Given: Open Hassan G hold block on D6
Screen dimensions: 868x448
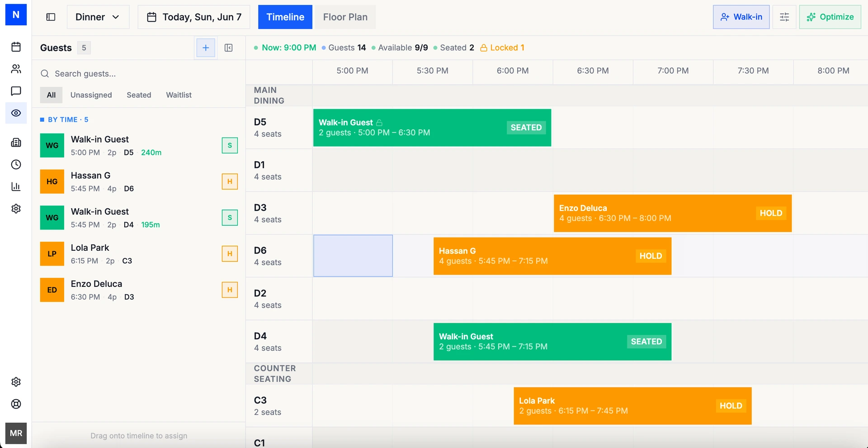Looking at the screenshot, I should point(552,256).
